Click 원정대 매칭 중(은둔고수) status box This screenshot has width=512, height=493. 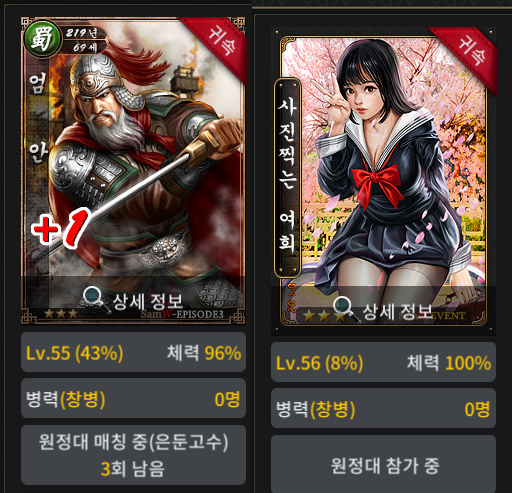click(133, 455)
